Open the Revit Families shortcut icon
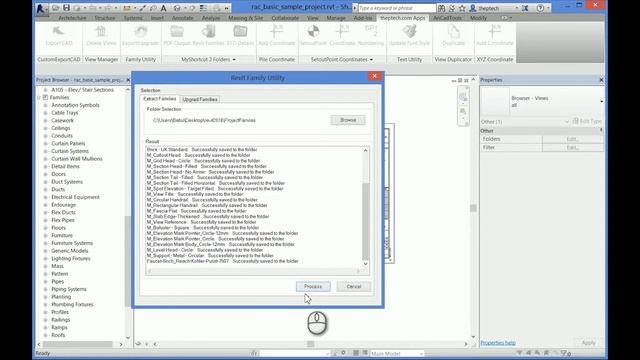 pos(208,36)
